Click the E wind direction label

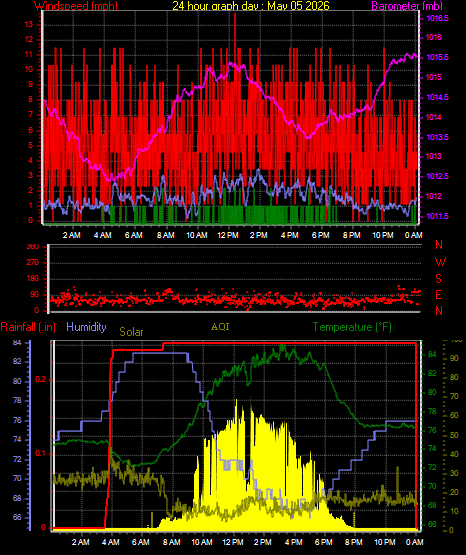coord(438,294)
